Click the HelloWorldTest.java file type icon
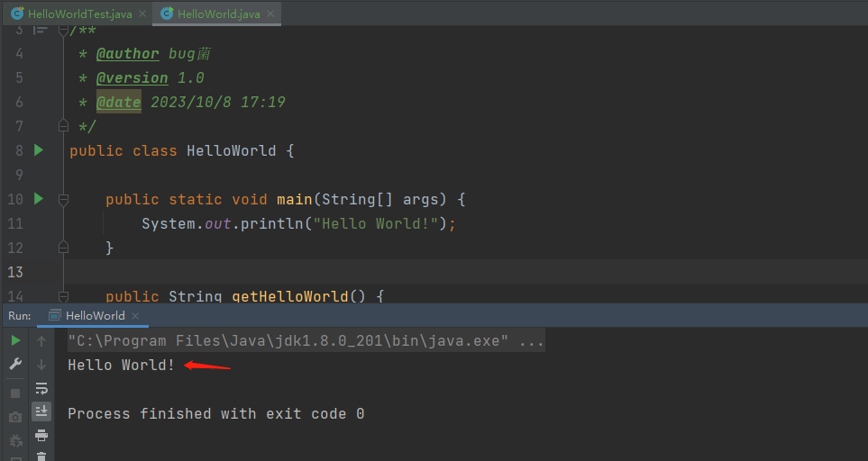Image resolution: width=868 pixels, height=461 pixels. tap(17, 14)
